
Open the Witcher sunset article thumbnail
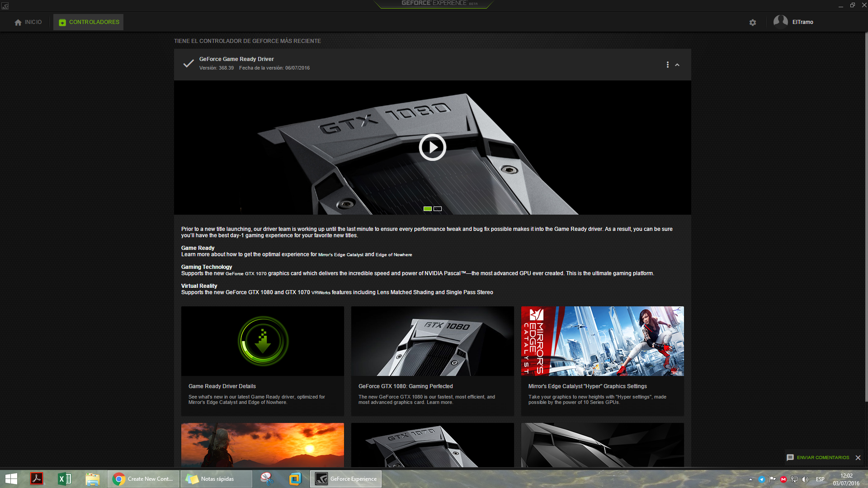(x=263, y=445)
